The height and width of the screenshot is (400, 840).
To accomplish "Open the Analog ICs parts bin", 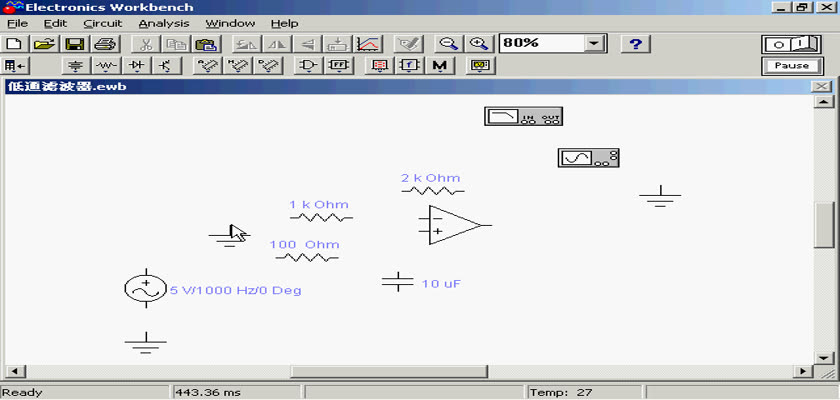I will tap(207, 66).
